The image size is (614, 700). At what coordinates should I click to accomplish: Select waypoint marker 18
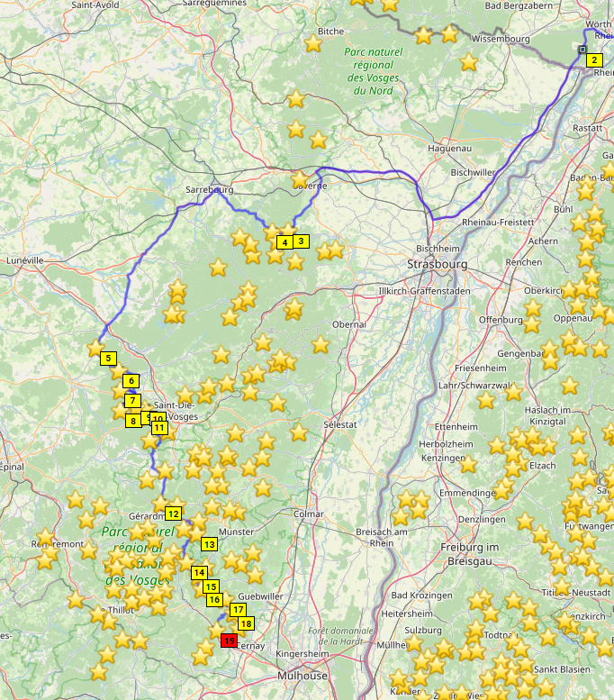coord(246,623)
